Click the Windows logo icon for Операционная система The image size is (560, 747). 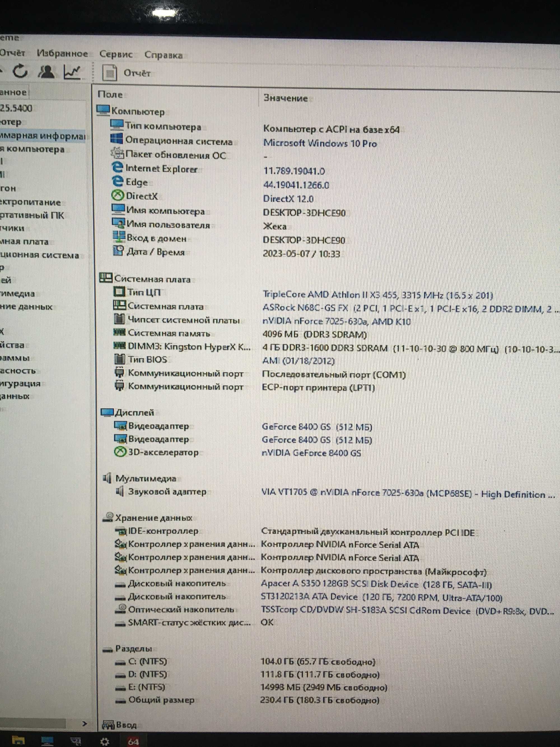pos(116,139)
